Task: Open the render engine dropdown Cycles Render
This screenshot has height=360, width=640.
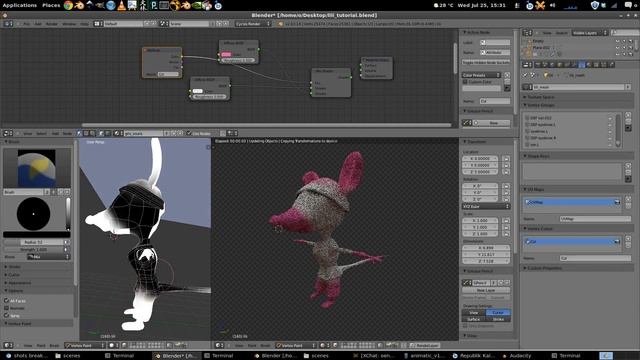Action: click(x=253, y=24)
